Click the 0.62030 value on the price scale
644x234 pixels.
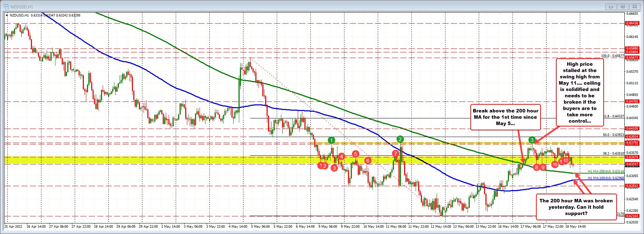632,222
